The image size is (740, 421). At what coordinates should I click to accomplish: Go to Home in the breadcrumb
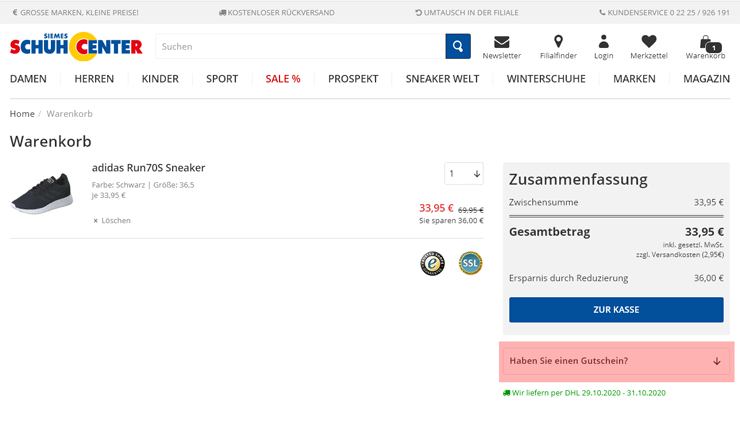point(22,114)
